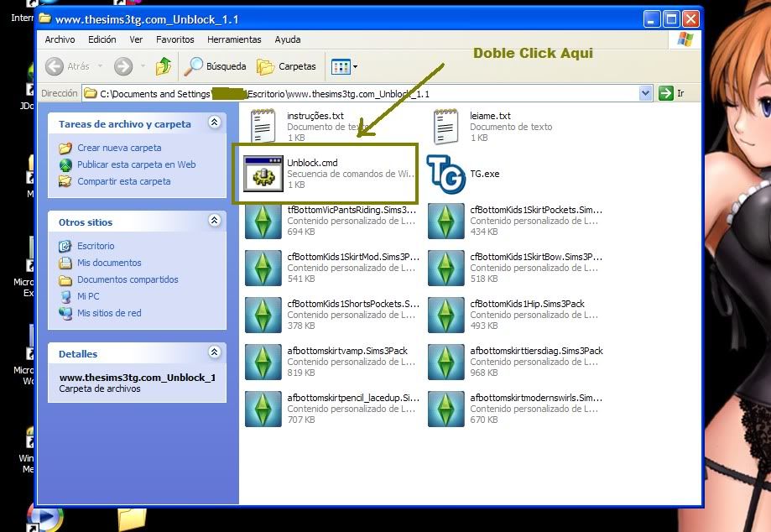Click the Mi PC computer icon
The height and width of the screenshot is (532, 771).
point(65,296)
